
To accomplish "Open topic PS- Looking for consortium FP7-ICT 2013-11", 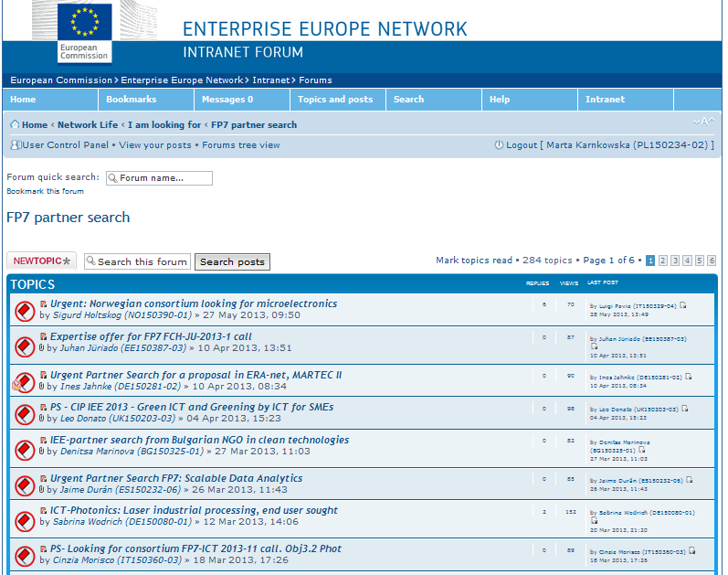I will coord(195,548).
